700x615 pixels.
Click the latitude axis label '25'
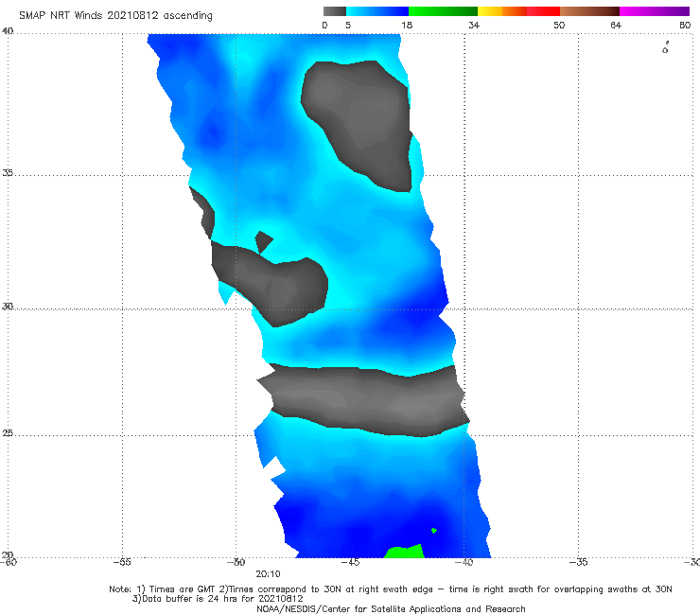[8, 432]
